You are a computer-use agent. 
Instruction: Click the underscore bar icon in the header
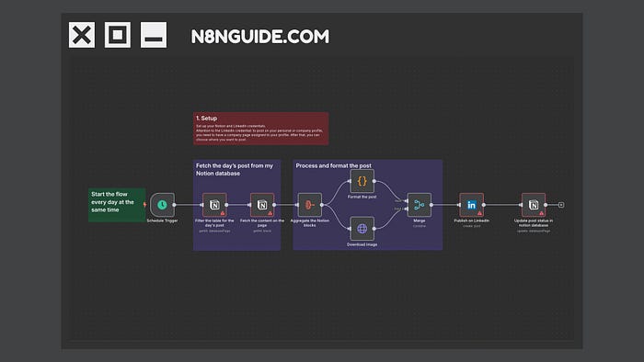(x=154, y=35)
